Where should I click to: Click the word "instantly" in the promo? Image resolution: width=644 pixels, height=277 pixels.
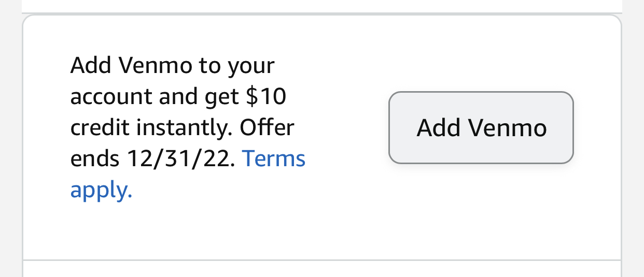(x=180, y=128)
